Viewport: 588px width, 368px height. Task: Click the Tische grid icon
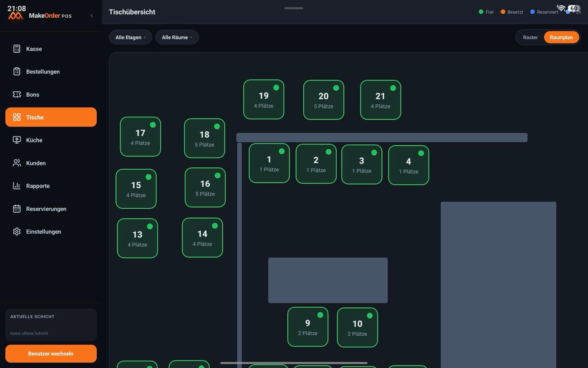point(17,117)
